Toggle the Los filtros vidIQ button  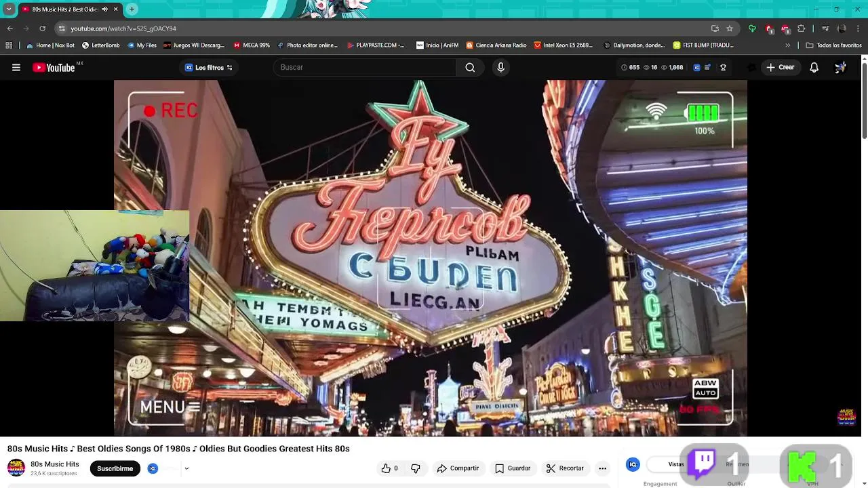208,67
